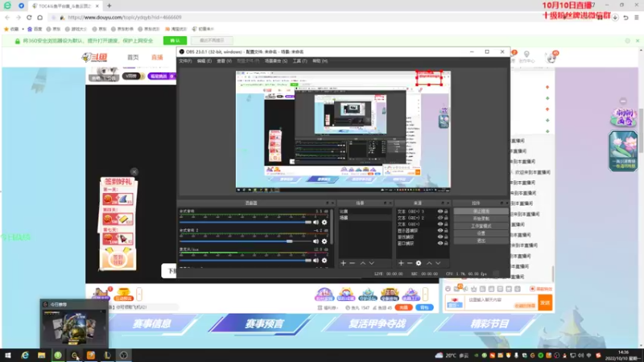Toggle lock on 文本 (GDI+) 2 source
The height and width of the screenshot is (362, 644).
(x=446, y=218)
